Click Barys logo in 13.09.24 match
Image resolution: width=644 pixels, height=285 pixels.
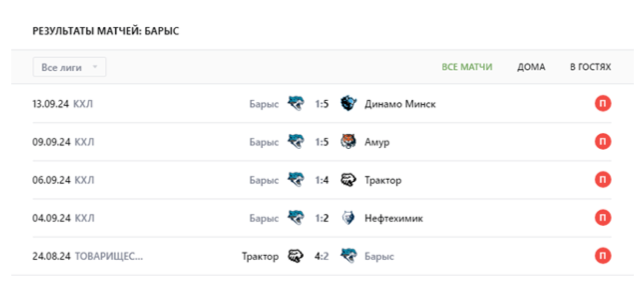(x=296, y=104)
